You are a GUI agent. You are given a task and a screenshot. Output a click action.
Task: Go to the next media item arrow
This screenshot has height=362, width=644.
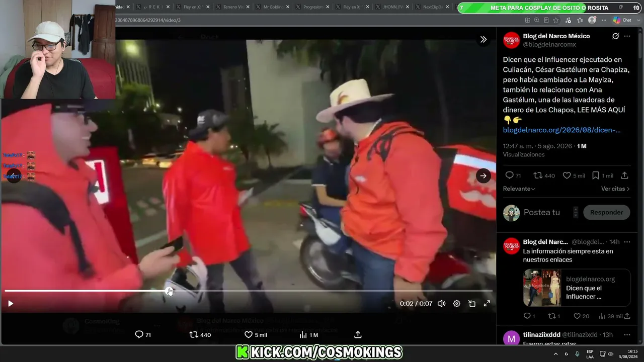tap(484, 175)
